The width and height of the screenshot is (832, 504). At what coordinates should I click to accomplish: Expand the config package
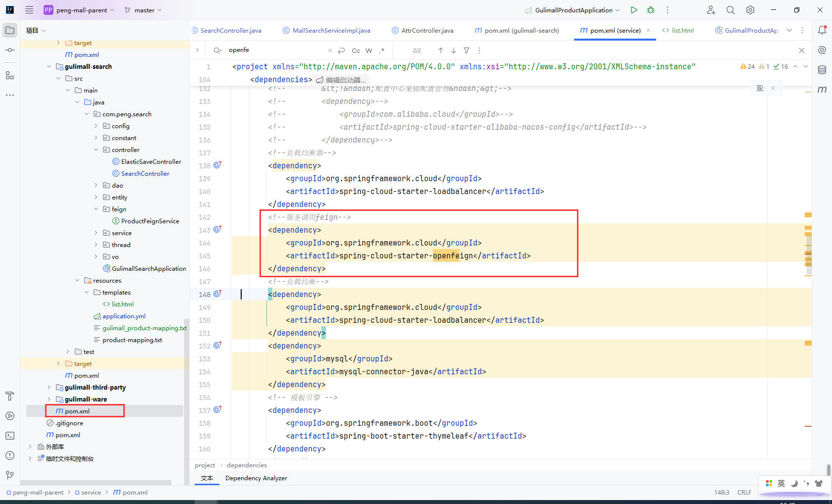pyautogui.click(x=96, y=126)
